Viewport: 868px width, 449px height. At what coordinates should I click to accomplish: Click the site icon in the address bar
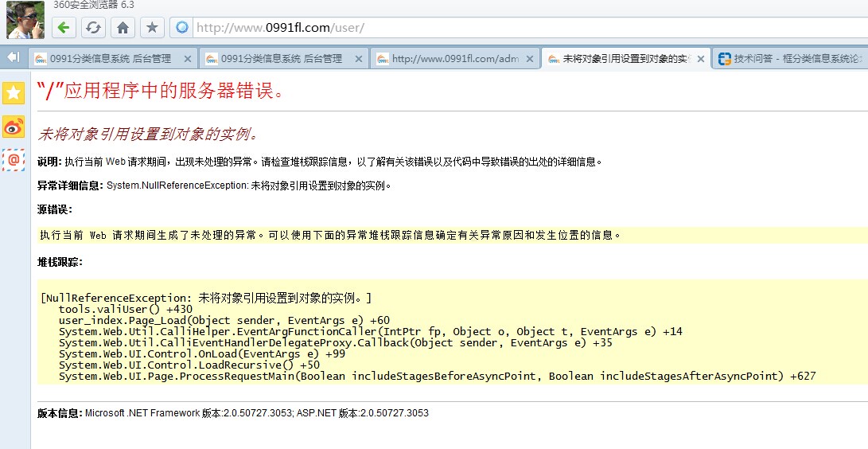[182, 28]
